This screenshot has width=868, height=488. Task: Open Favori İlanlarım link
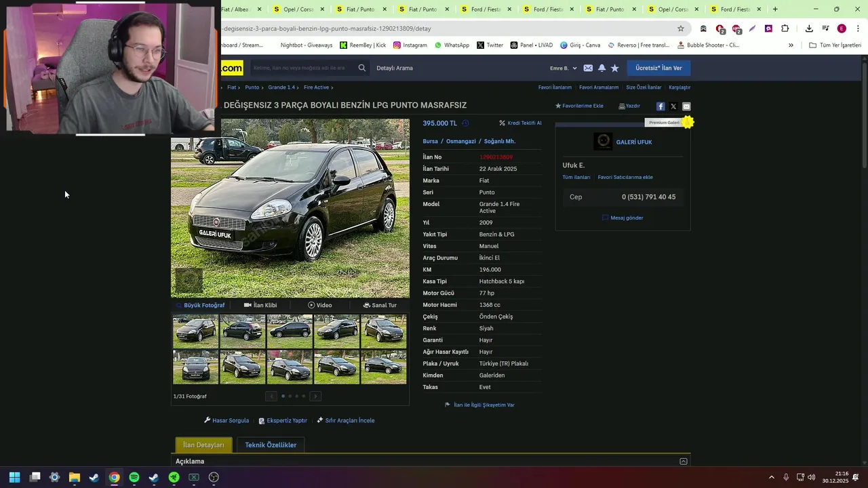[x=555, y=87]
